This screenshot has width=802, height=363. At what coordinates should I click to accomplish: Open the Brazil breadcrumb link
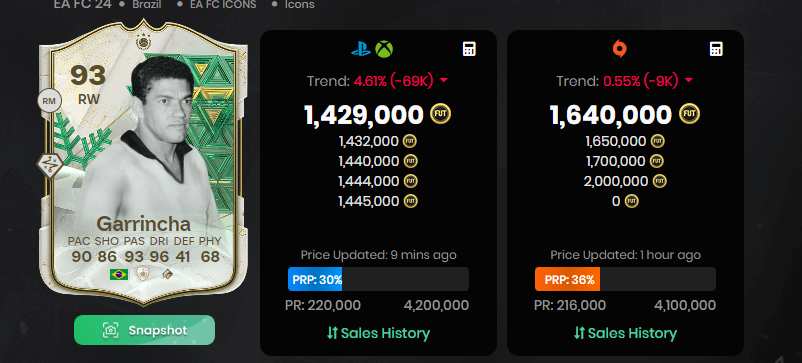tap(147, 5)
